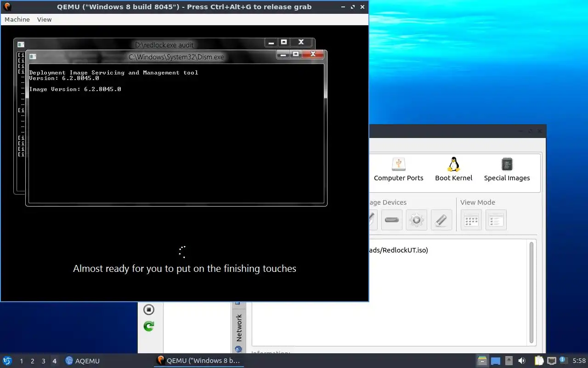Click the AQEMU device list scrollbar
Viewport: 588px width, 368px height.
tap(532, 292)
